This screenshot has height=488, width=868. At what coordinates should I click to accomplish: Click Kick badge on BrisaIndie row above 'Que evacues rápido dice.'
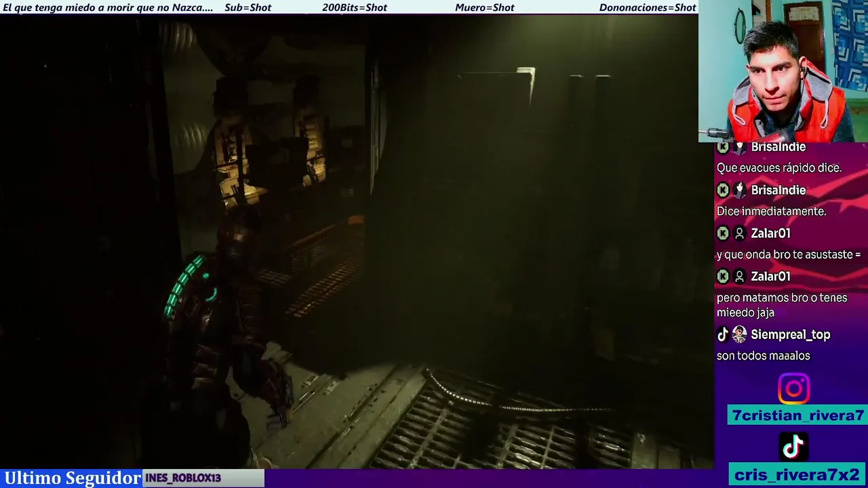pyautogui.click(x=723, y=147)
